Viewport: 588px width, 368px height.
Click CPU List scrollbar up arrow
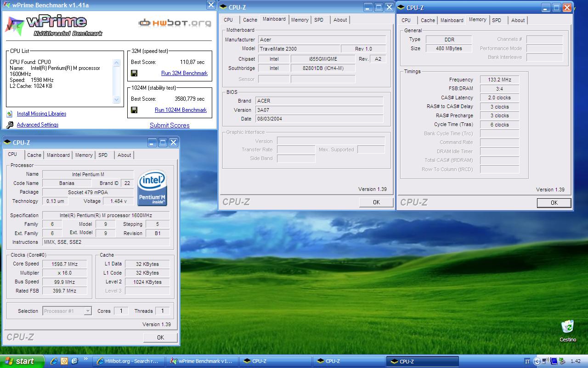[x=117, y=62]
